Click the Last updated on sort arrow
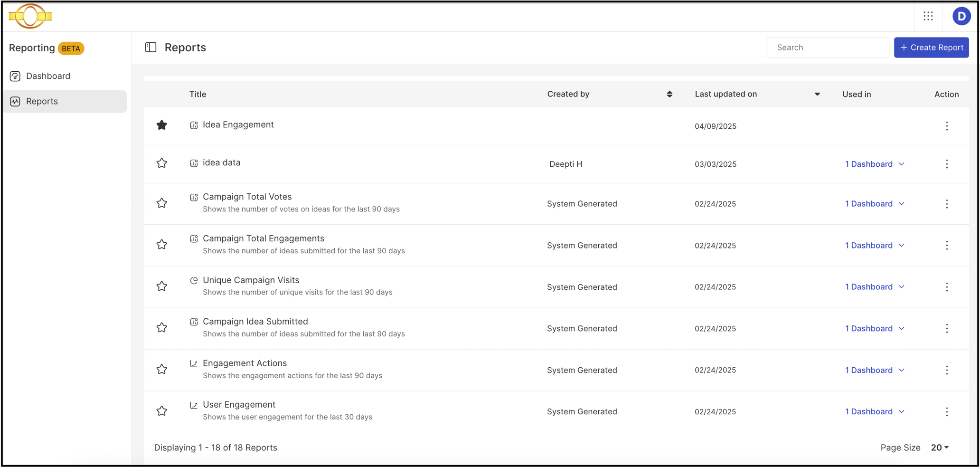 coord(817,94)
